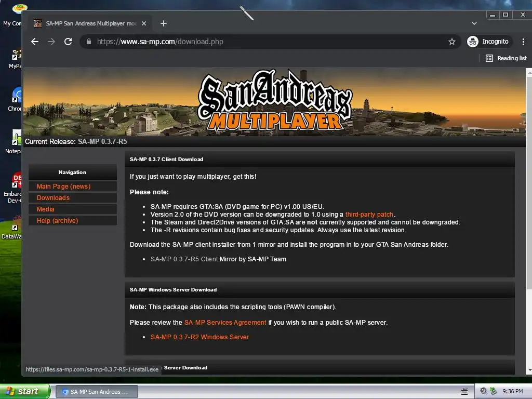532x399 pixels.
Task: Bookmark this page with the star icon
Action: 452,42
